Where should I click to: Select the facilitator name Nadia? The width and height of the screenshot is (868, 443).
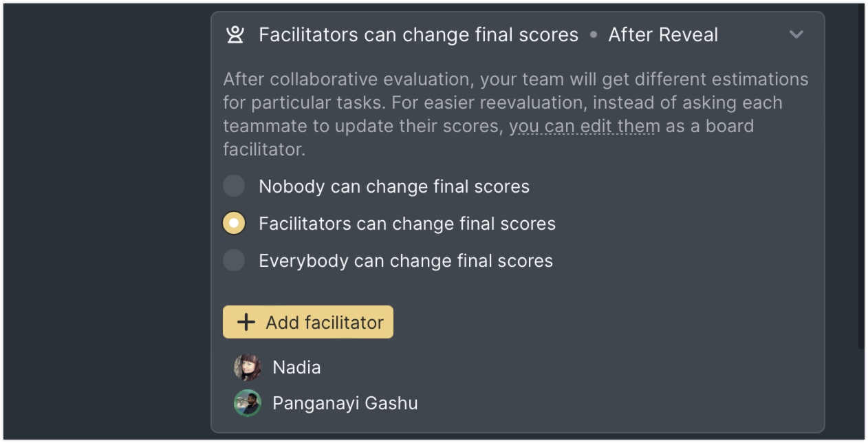(296, 367)
